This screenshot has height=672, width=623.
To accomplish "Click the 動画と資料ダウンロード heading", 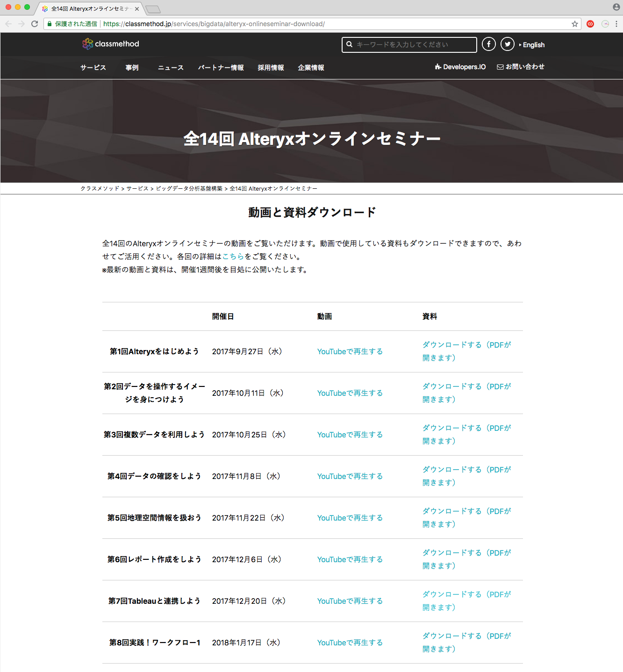I will 312,212.
